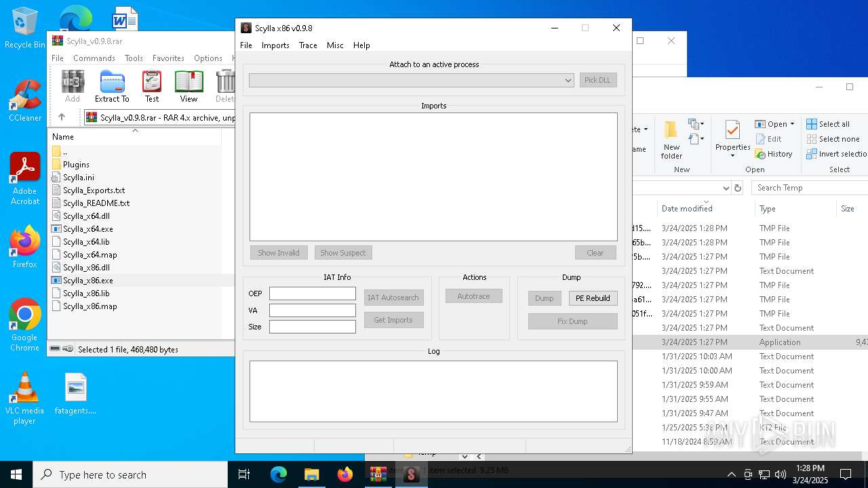Open the VLC media player desktop shortcut
Image resolution: width=868 pixels, height=488 pixels.
click(24, 399)
